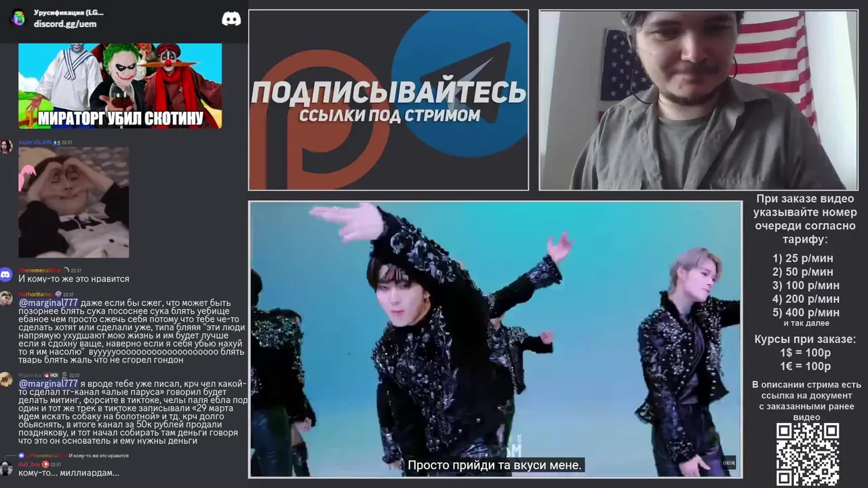Click Authoritarian's profile avatar
The image size is (868, 488).
[6, 299]
